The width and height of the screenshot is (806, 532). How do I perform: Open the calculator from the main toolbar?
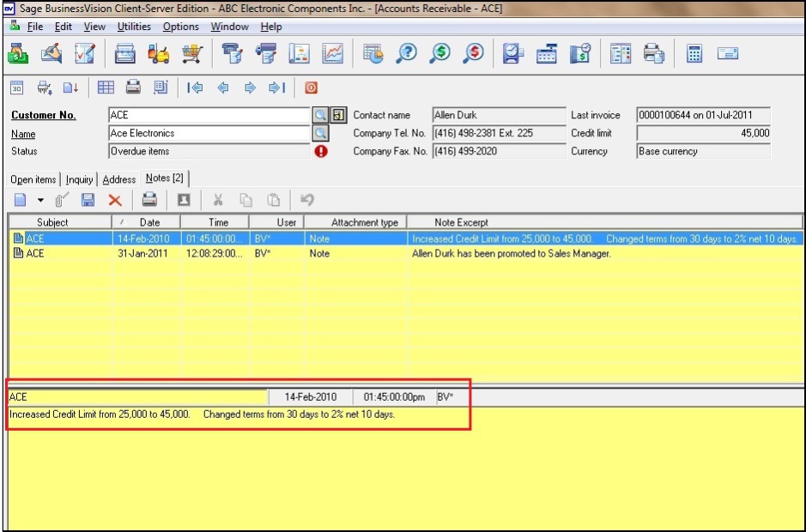coord(695,54)
